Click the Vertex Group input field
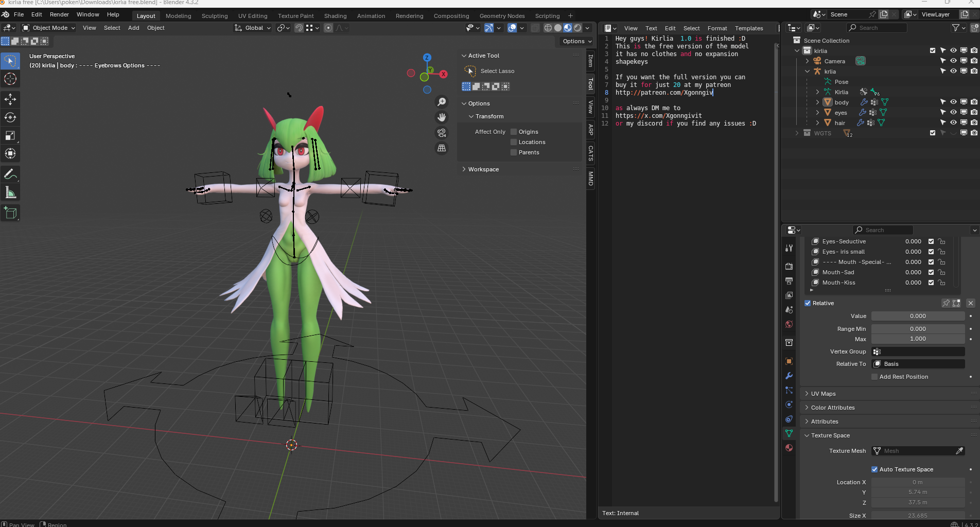The height and width of the screenshot is (527, 980). [918, 352]
